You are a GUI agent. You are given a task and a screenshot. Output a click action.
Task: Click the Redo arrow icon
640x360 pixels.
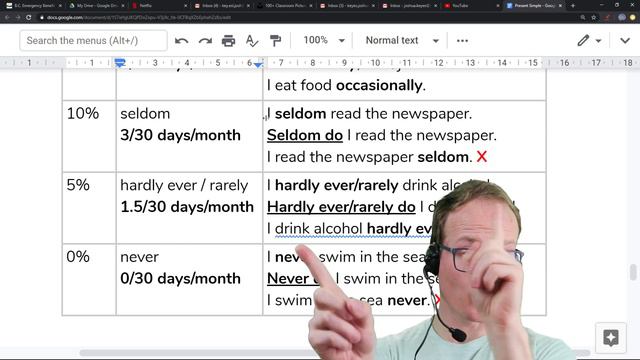205,40
